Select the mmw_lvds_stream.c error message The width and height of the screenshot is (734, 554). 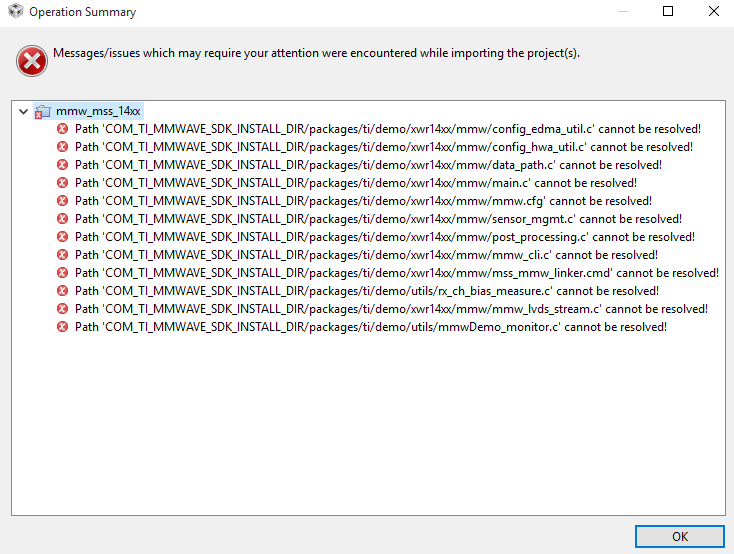pyautogui.click(x=391, y=309)
